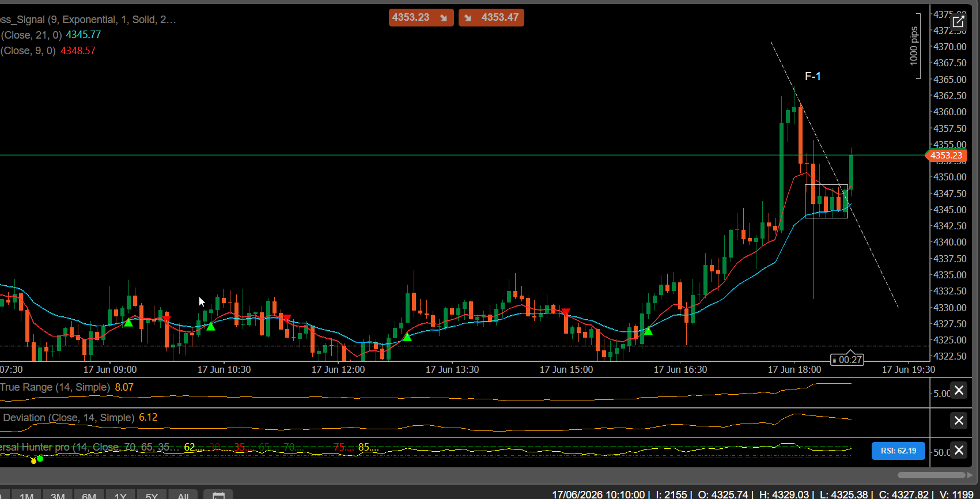Click the L: 4325.38 low value

tap(843, 494)
